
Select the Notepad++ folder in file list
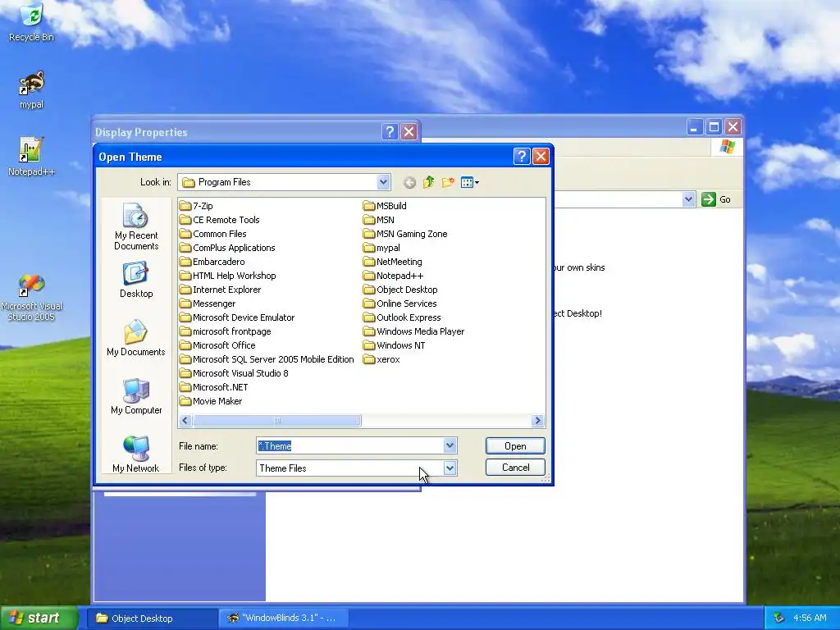tap(393, 276)
